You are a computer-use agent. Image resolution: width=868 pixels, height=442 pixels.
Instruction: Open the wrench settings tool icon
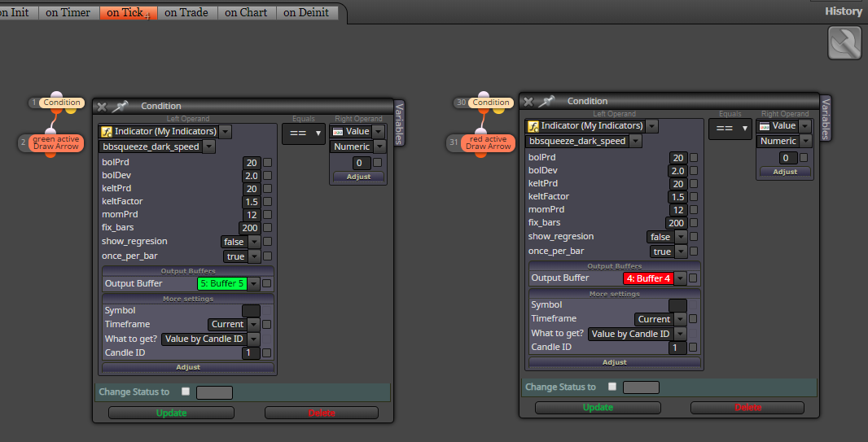point(844,42)
